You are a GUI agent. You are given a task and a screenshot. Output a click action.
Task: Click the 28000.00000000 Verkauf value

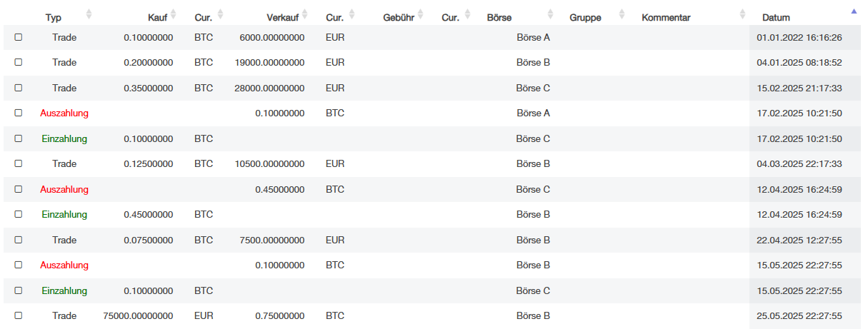coord(270,88)
